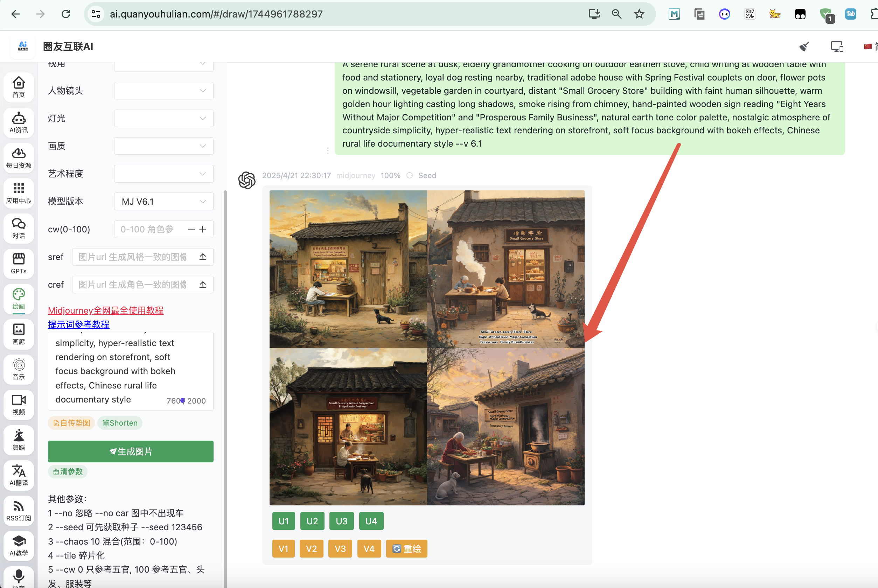Click the sref image upload icon

(203, 257)
